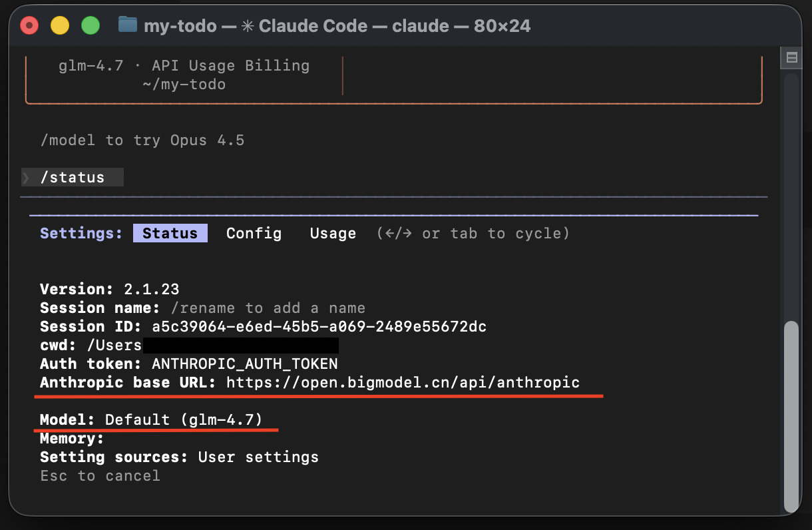Click the Model value Default (glm-4.7)
The height and width of the screenshot is (530, 812).
tap(184, 420)
